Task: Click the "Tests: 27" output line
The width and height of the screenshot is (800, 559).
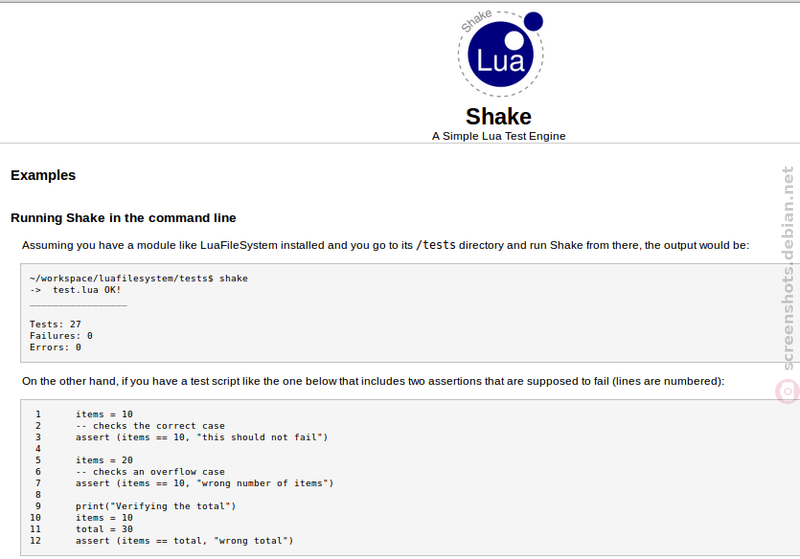Action: coord(55,324)
